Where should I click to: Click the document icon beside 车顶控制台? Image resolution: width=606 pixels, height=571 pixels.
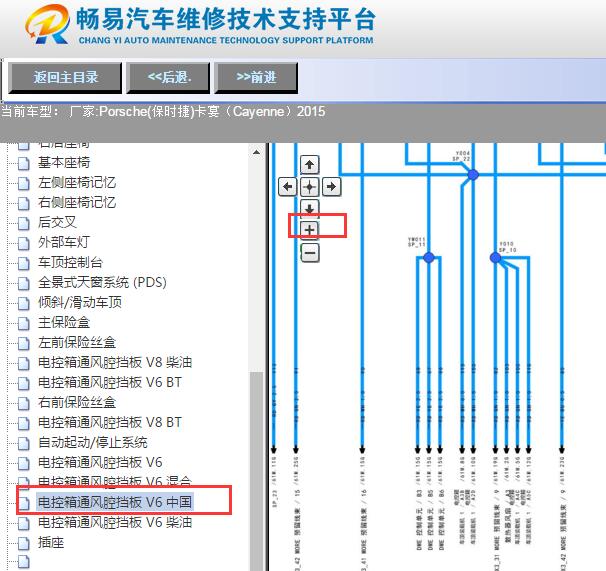[x=24, y=263]
